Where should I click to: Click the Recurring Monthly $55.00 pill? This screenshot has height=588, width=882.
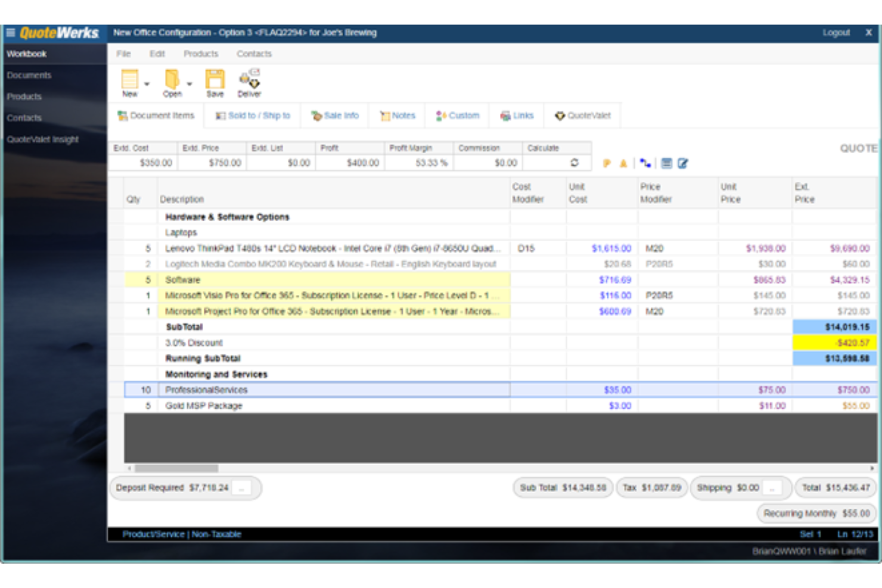click(x=817, y=514)
